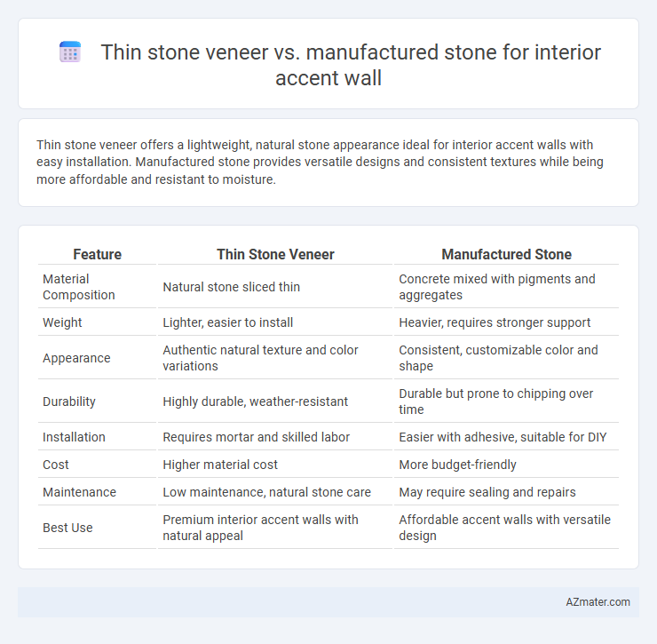Click the Best Use row label
This screenshot has width=657, height=644.
(x=67, y=528)
